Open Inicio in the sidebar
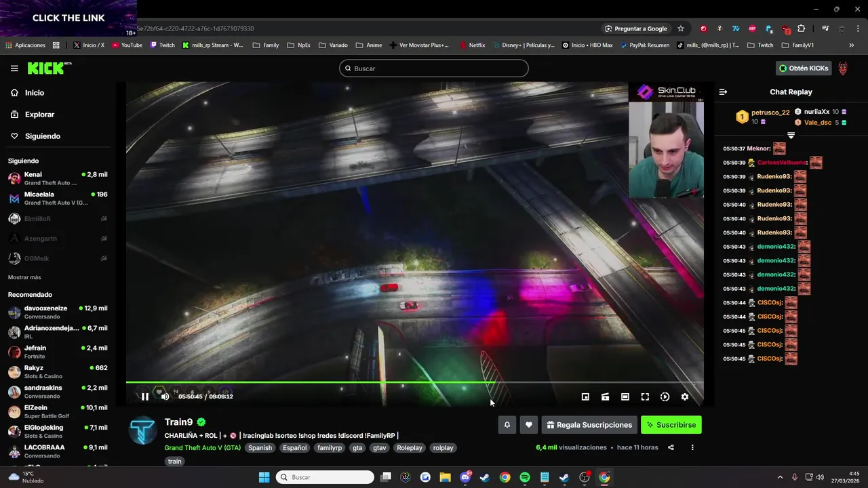Screen dimensions: 868x488 click(35, 93)
